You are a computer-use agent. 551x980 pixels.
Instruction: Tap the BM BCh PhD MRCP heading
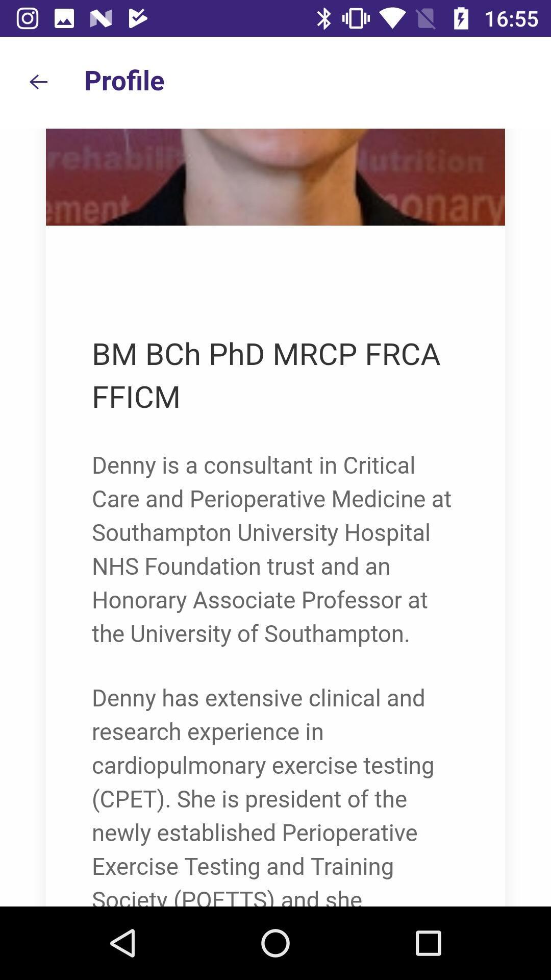coord(265,354)
